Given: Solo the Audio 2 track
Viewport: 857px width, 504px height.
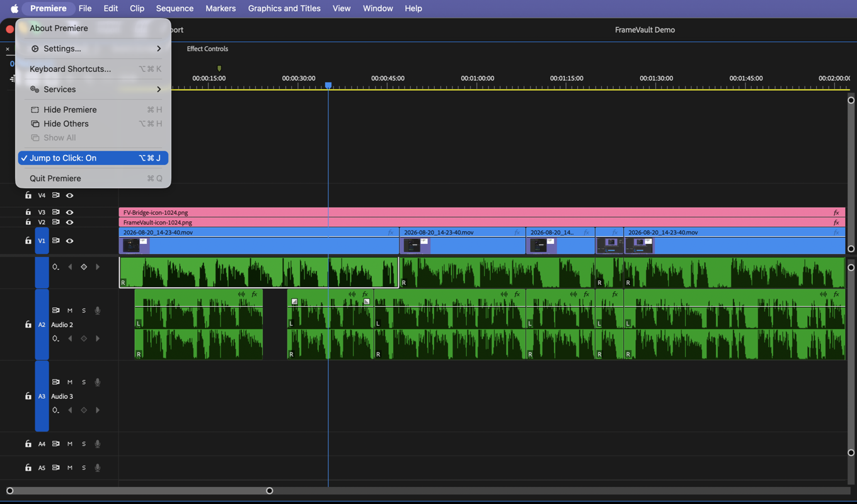Looking at the screenshot, I should [x=84, y=311].
